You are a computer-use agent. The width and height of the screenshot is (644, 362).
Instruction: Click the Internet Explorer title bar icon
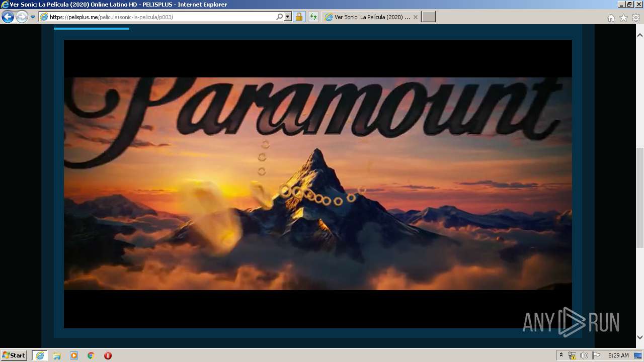pos(5,5)
